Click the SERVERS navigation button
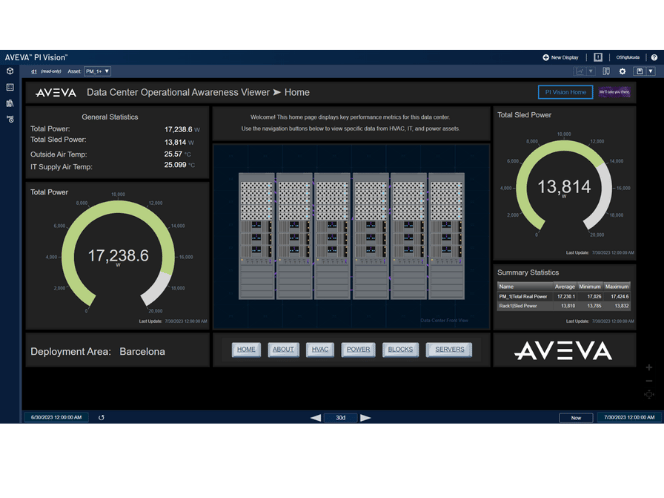This screenshot has width=664, height=498. 449,349
